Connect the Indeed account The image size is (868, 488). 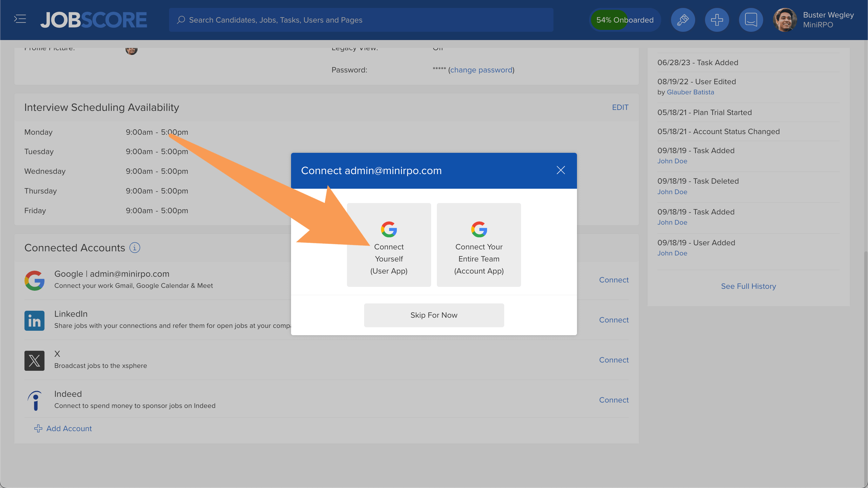tap(614, 400)
